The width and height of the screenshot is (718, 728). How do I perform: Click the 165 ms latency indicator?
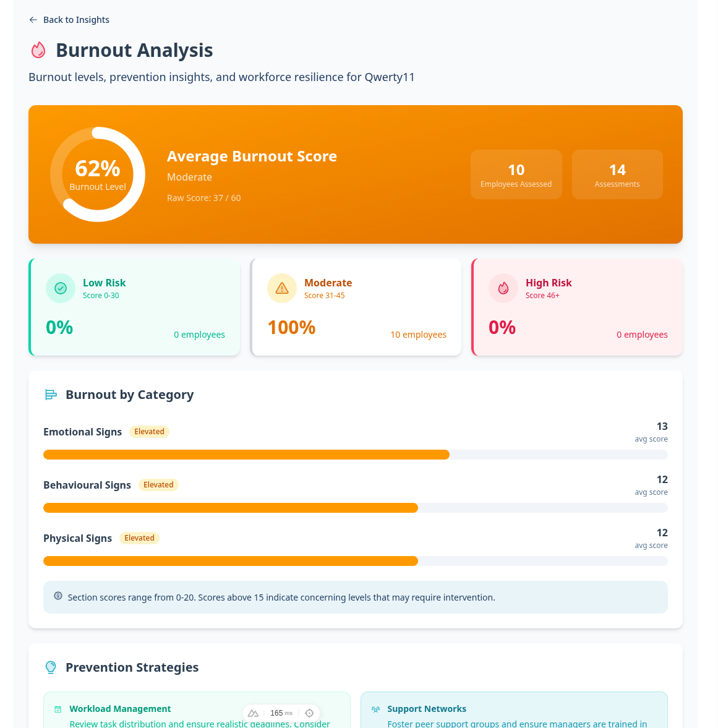pyautogui.click(x=280, y=713)
